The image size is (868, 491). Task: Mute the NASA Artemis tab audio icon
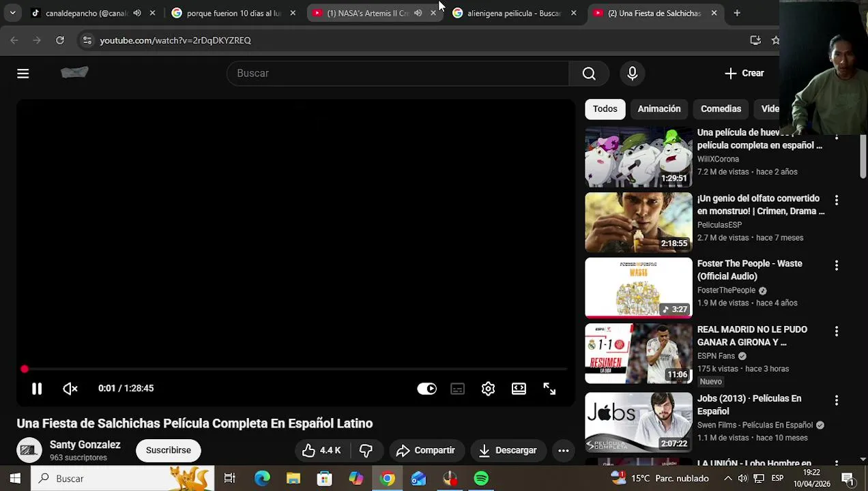point(418,13)
